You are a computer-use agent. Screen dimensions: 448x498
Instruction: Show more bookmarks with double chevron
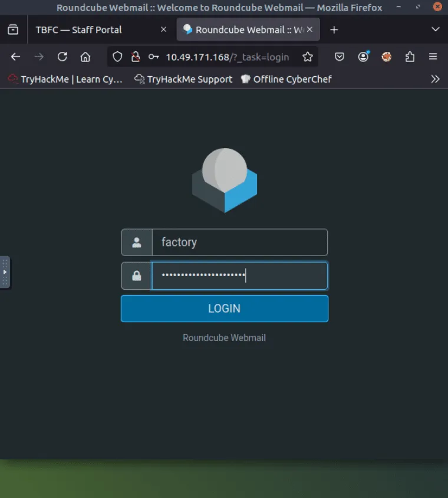click(x=435, y=78)
